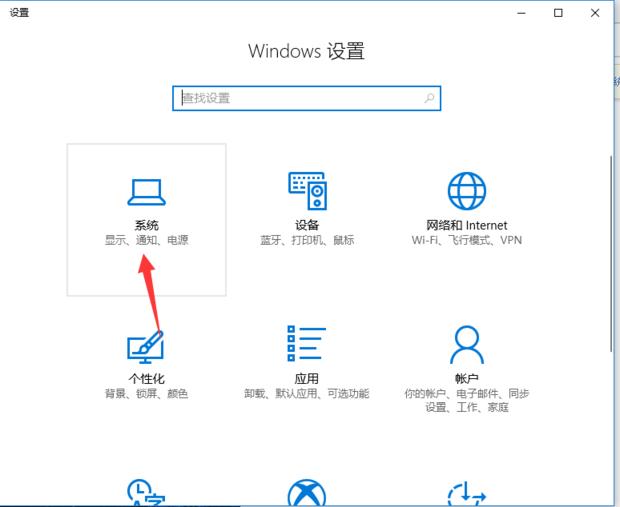The image size is (620, 507).
Task: Open the 系统 laptop icon
Action: tap(146, 192)
